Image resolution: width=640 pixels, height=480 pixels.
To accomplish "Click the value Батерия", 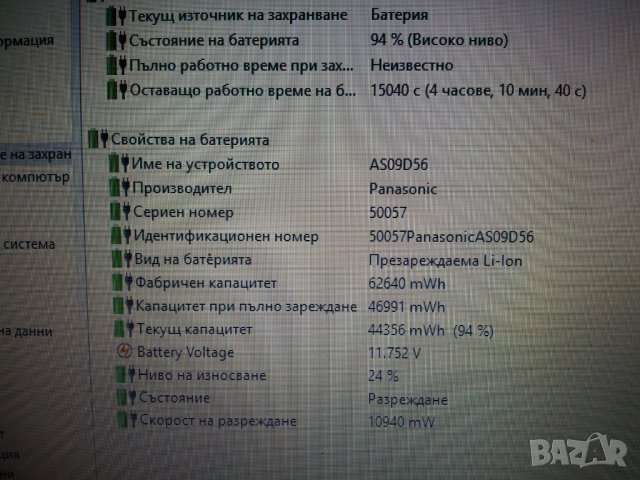I will (x=400, y=16).
